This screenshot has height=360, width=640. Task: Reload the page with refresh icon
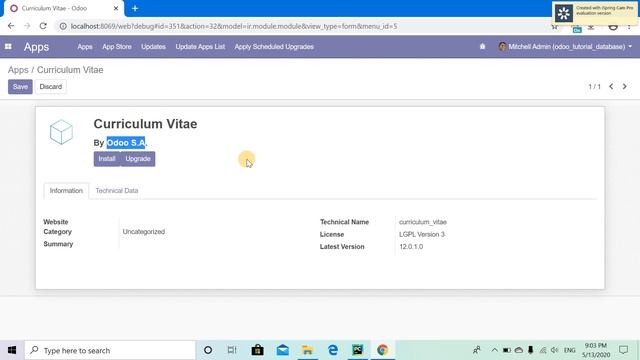point(43,26)
